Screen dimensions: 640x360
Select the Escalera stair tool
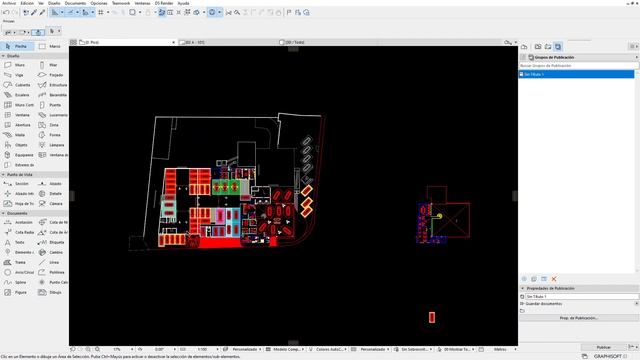pyautogui.click(x=17, y=95)
